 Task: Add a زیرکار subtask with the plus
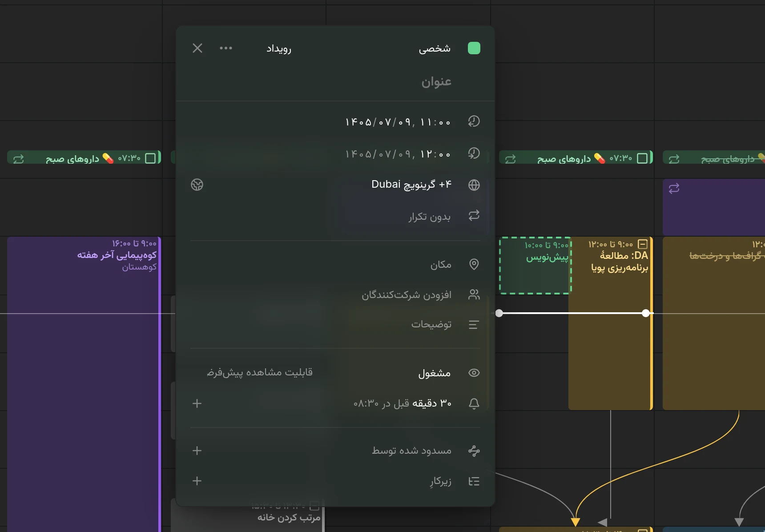[197, 481]
